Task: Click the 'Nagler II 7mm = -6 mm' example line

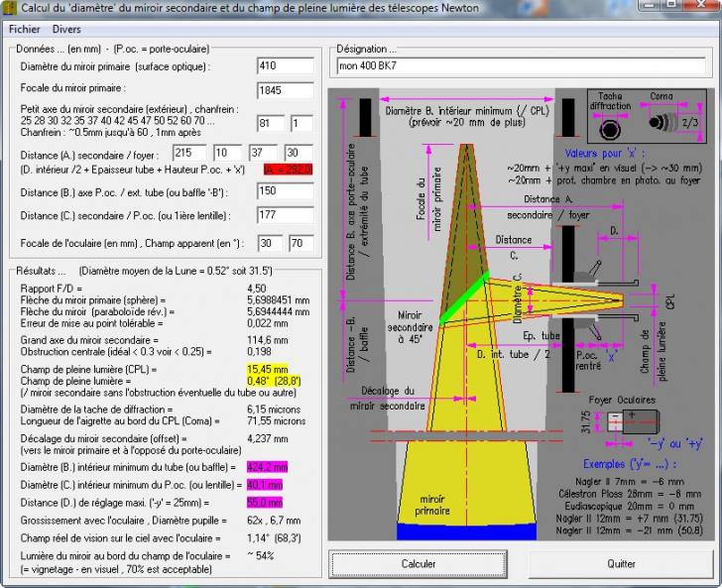Action: 630,482
